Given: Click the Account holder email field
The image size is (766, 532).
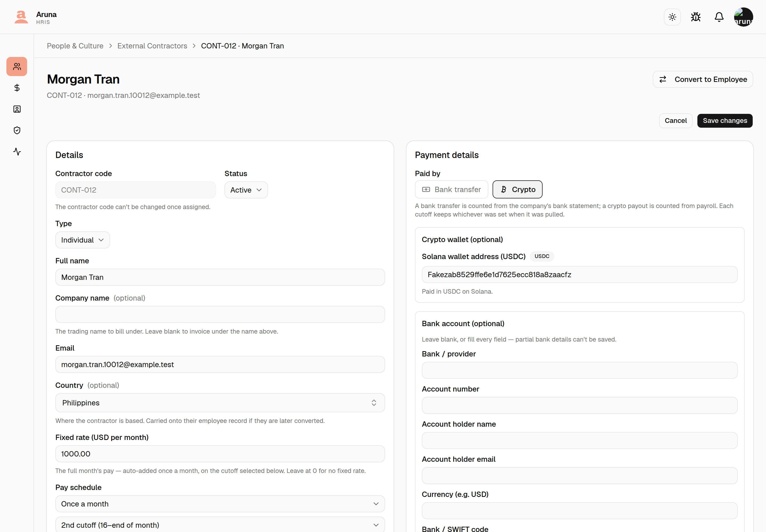Looking at the screenshot, I should coord(579,476).
